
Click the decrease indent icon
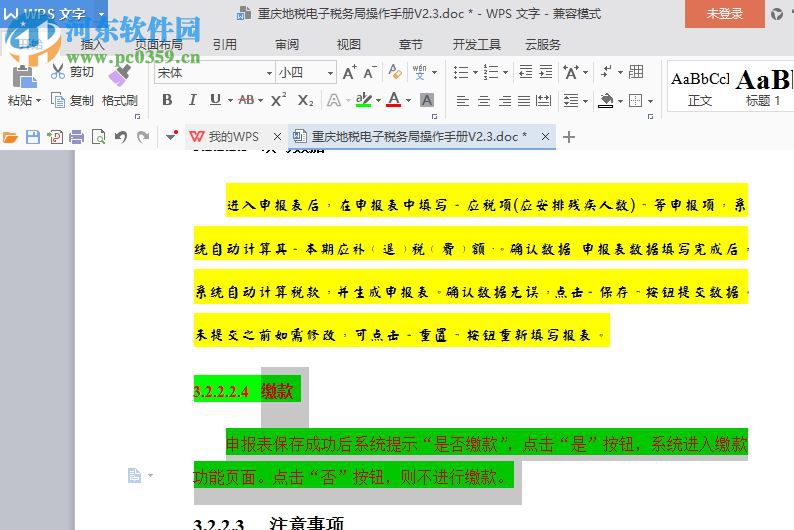526,72
